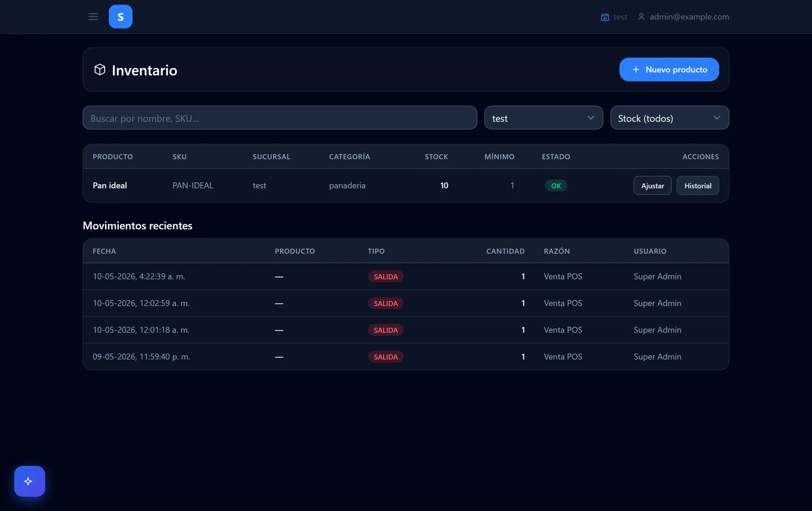
Task: Click Ajustar for Pan ideal
Action: [x=652, y=185]
